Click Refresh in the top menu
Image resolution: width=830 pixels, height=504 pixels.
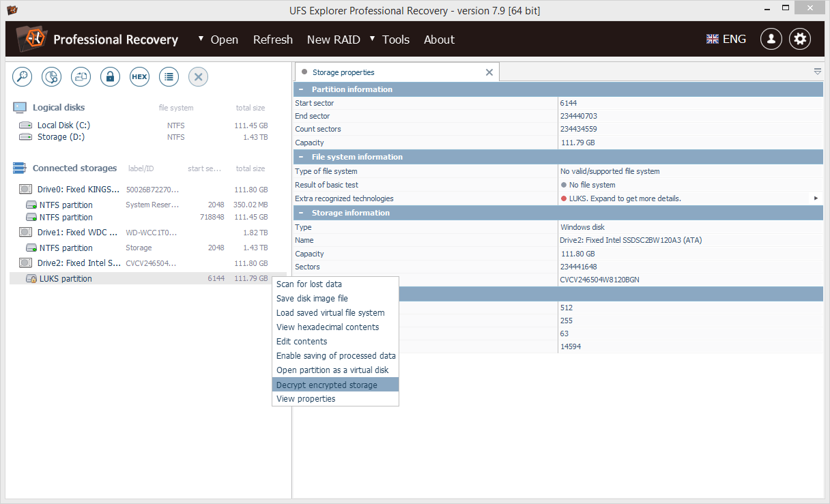[x=273, y=40]
